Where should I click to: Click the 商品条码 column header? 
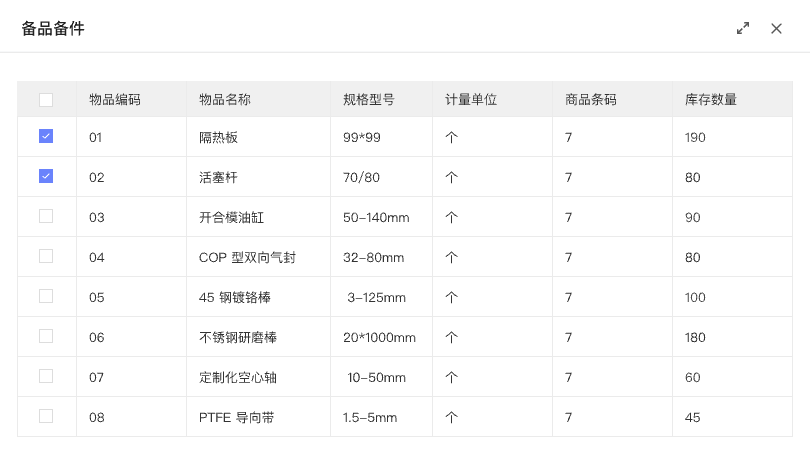pos(591,100)
